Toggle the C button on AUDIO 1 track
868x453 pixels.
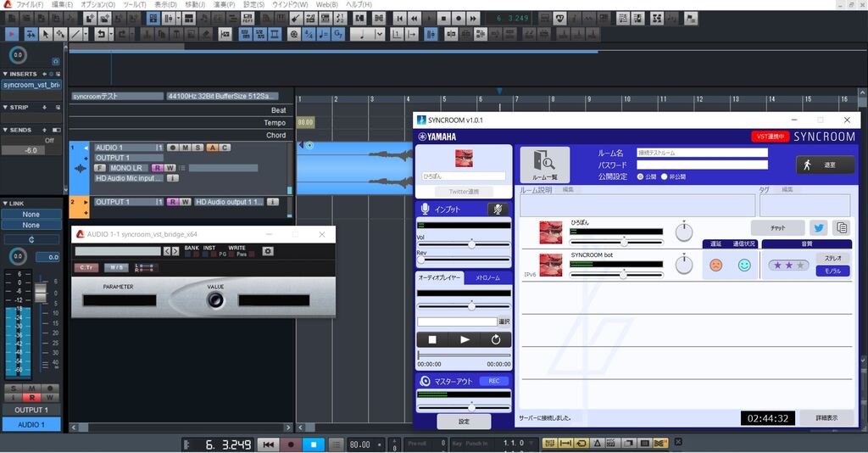tap(225, 148)
